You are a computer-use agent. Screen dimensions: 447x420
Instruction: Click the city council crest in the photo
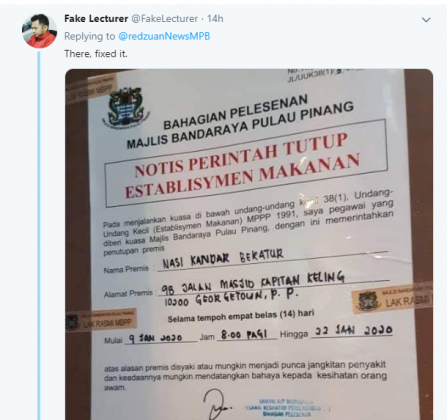coord(126,108)
